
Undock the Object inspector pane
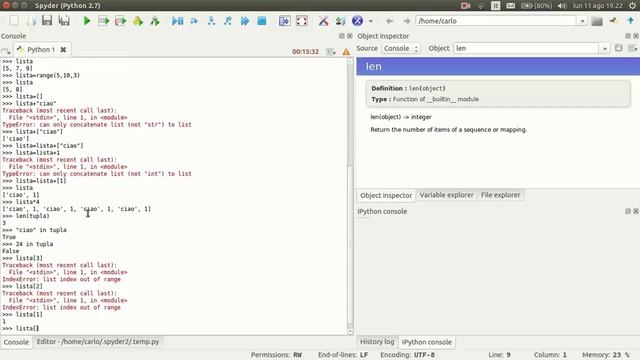628,36
